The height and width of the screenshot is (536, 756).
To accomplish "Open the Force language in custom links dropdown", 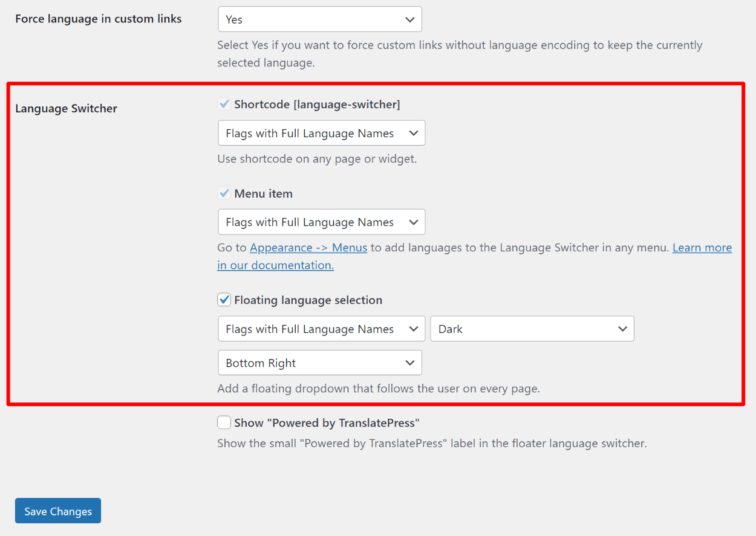I will tap(320, 19).
